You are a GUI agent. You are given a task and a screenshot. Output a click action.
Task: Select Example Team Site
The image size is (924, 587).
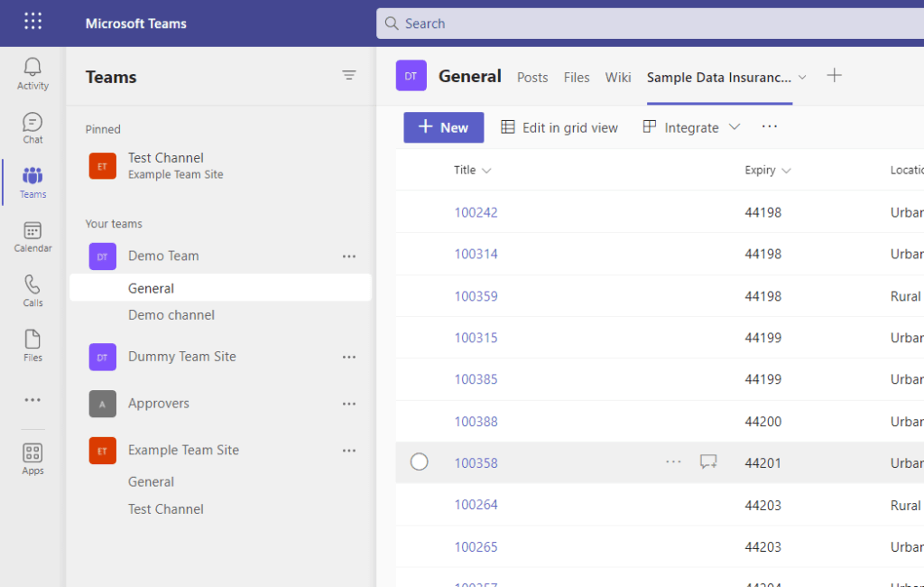pyautogui.click(x=183, y=450)
